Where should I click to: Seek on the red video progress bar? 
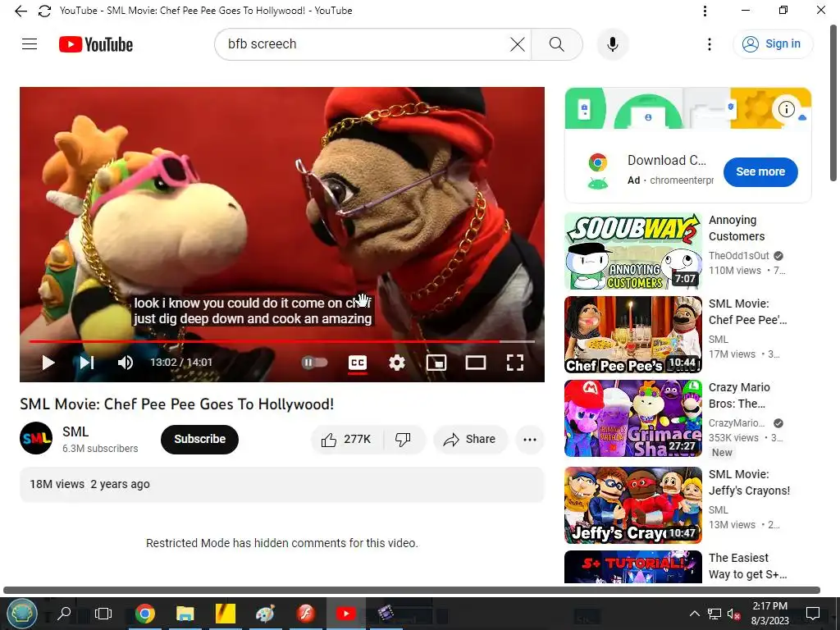282,341
